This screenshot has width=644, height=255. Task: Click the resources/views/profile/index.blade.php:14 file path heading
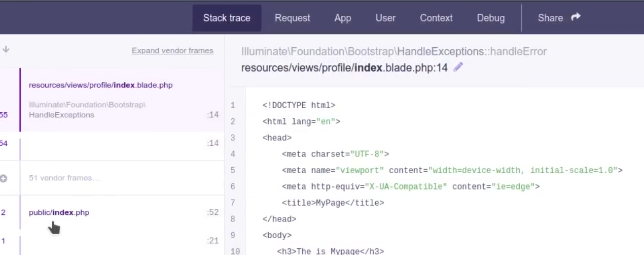(x=344, y=68)
